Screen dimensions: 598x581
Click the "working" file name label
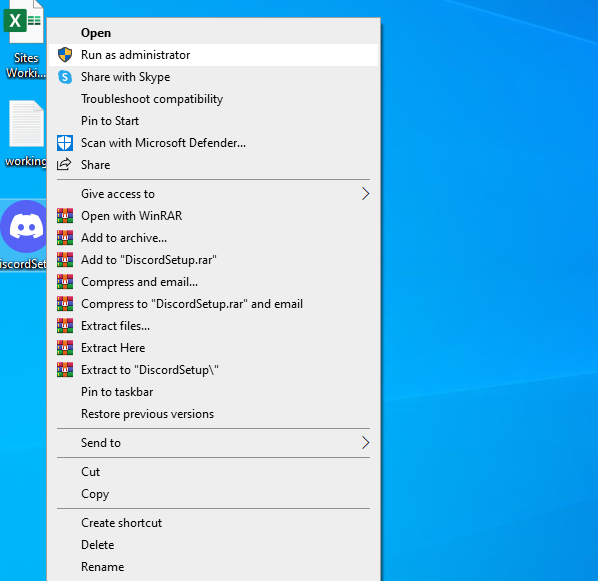point(26,161)
